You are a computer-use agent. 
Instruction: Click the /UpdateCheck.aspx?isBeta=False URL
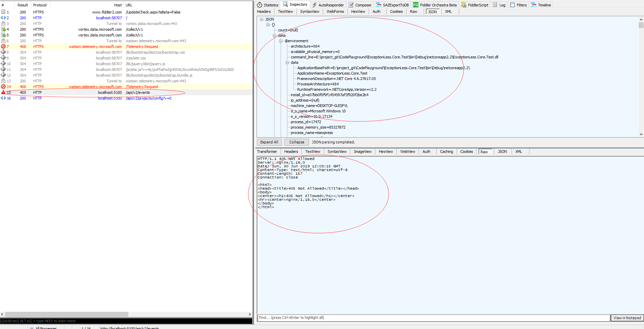click(153, 12)
